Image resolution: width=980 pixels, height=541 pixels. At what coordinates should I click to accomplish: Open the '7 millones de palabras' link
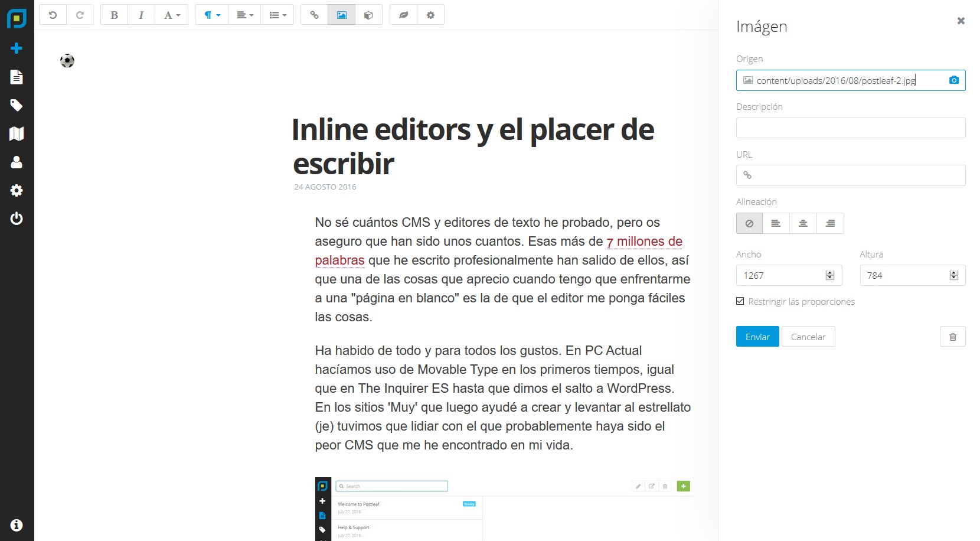point(644,242)
